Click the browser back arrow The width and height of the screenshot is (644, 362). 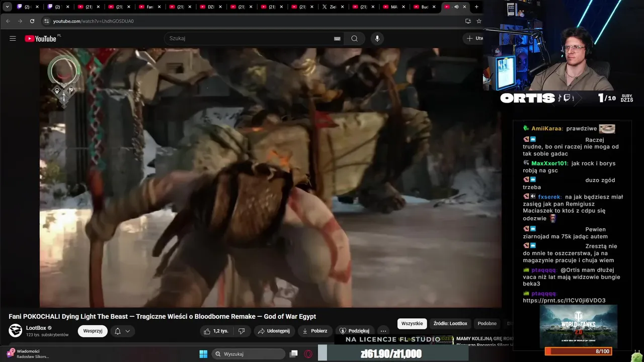pos(8,21)
